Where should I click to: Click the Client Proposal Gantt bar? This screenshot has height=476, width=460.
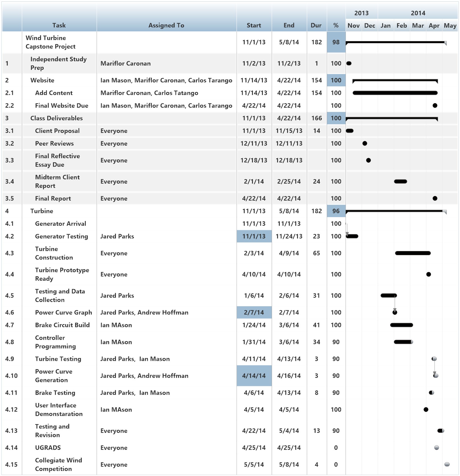350,131
